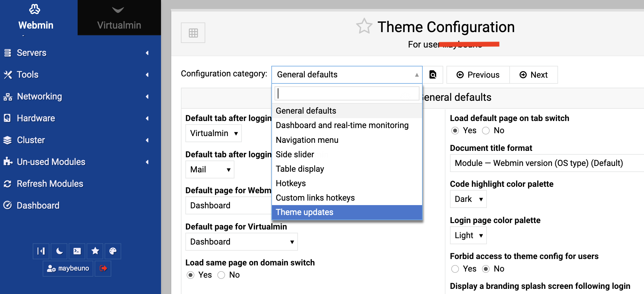Collapse the Configuration category dropdown
The width and height of the screenshot is (644, 294).
point(347,75)
